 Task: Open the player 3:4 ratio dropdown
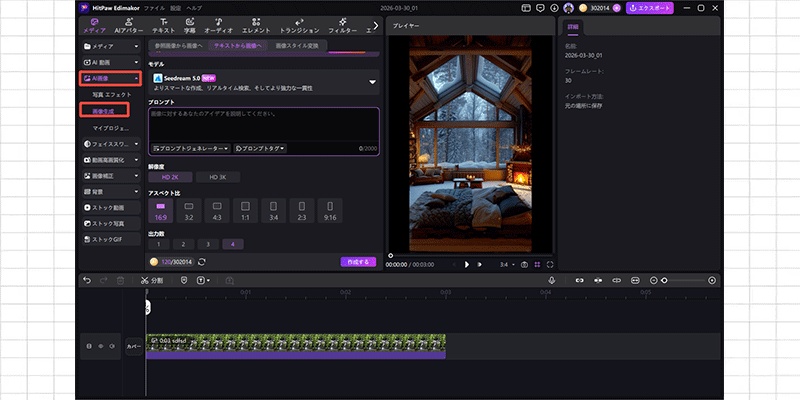click(507, 264)
